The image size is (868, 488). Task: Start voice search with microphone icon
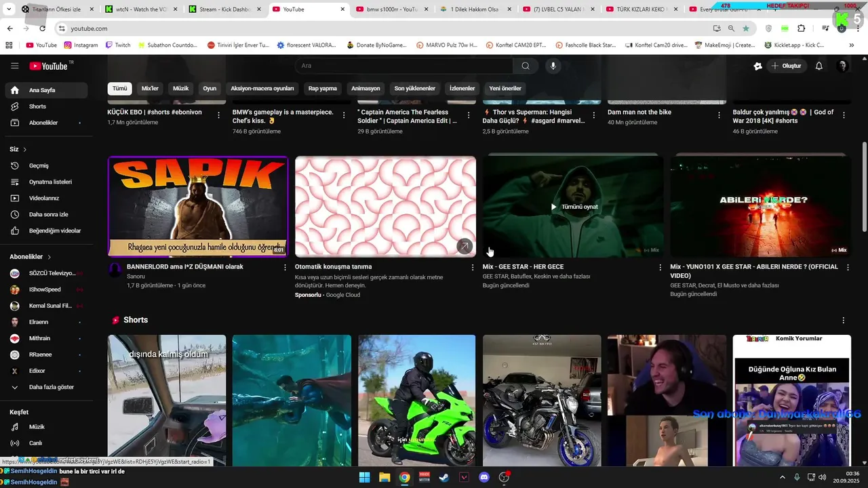[553, 66]
